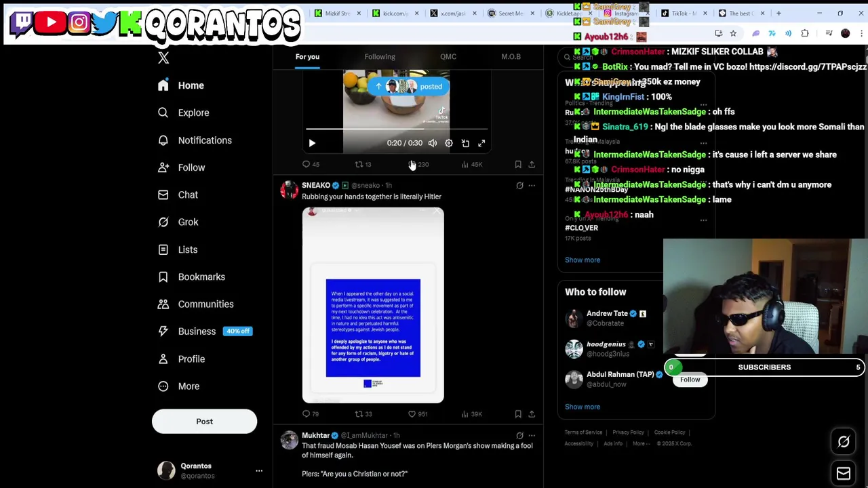Click the X logo in the sidebar
868x488 pixels.
163,58
